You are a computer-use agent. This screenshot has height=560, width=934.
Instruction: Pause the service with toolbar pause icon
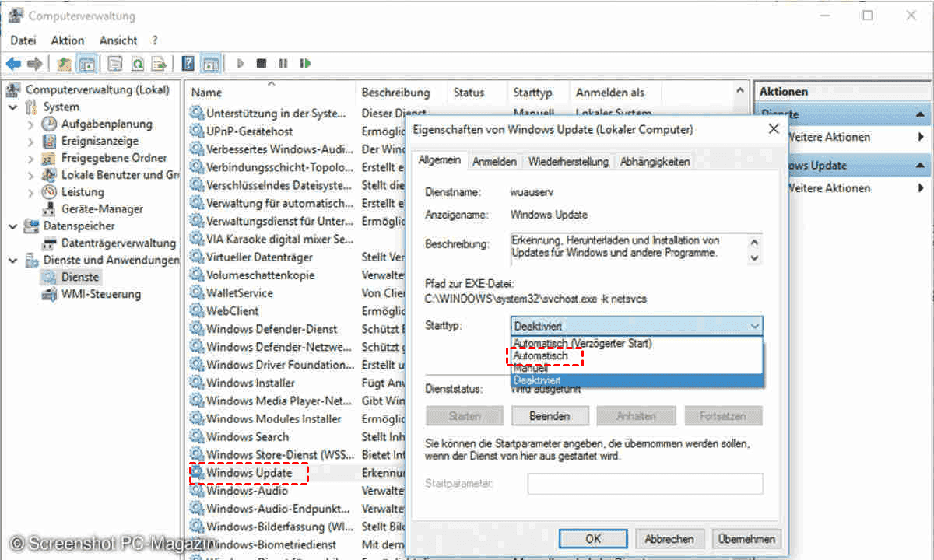(283, 64)
